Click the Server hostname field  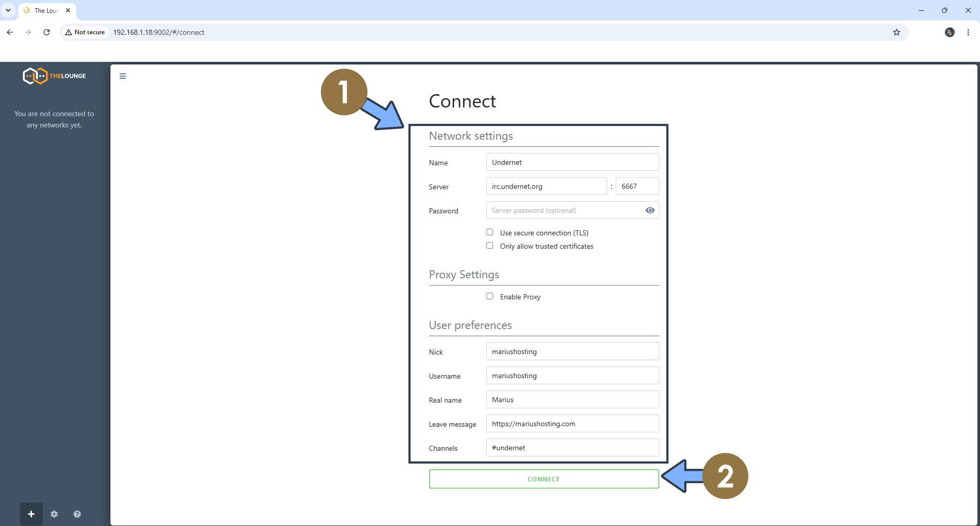[546, 186]
